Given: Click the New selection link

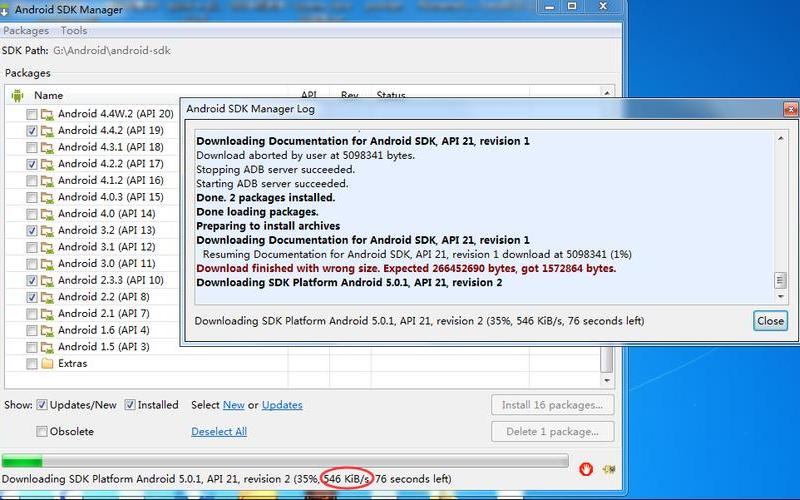Looking at the screenshot, I should 234,405.
